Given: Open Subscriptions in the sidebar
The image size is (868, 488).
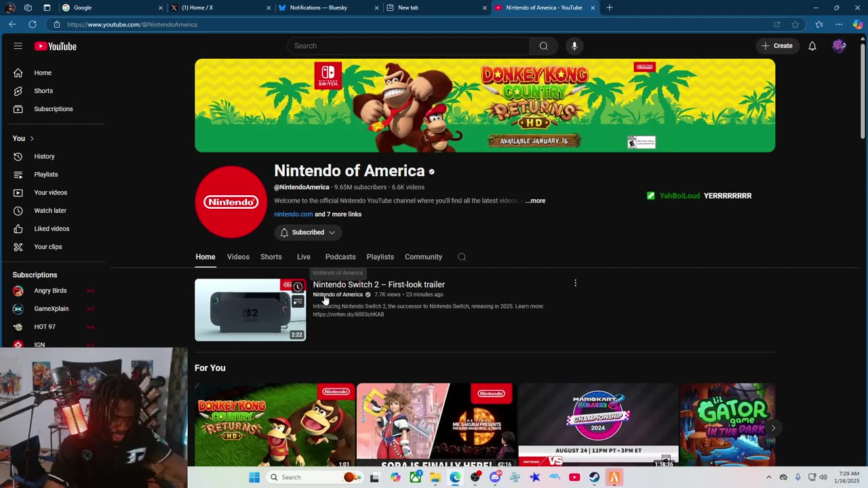Looking at the screenshot, I should (53, 109).
